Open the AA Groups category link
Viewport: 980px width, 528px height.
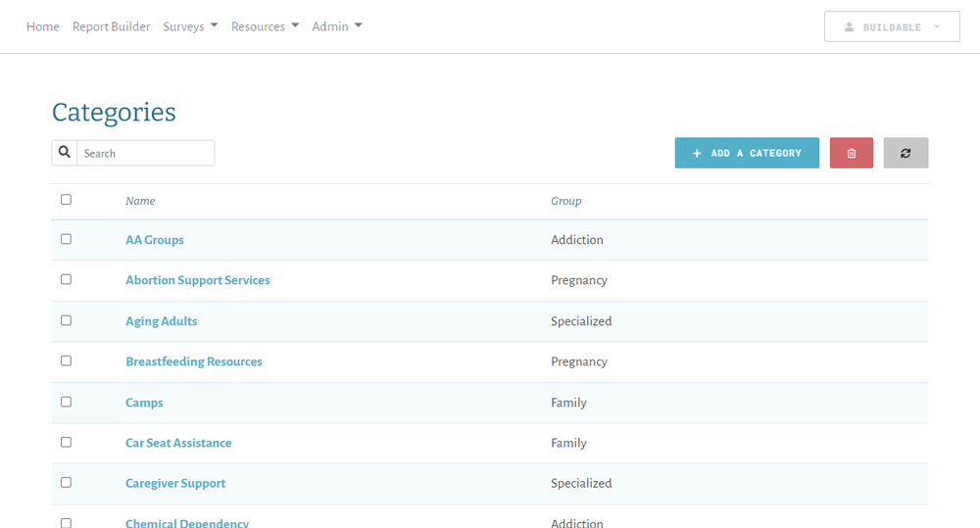[155, 240]
